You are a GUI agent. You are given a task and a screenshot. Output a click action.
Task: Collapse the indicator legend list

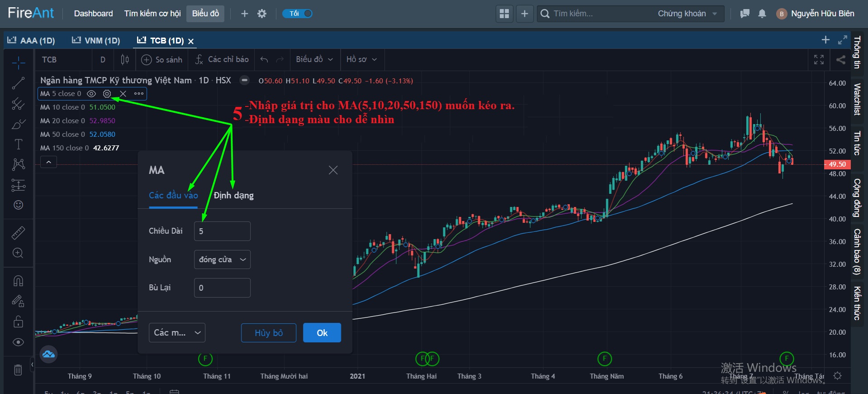tap(48, 162)
